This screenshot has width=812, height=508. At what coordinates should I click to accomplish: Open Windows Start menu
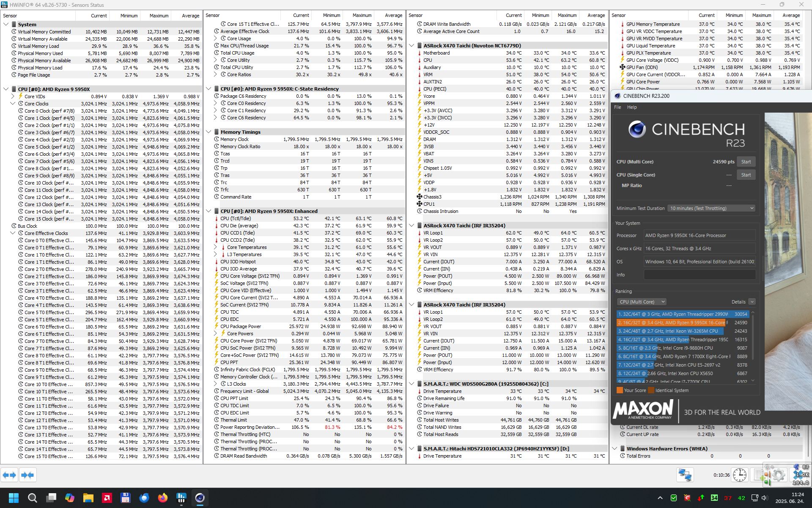[14, 498]
